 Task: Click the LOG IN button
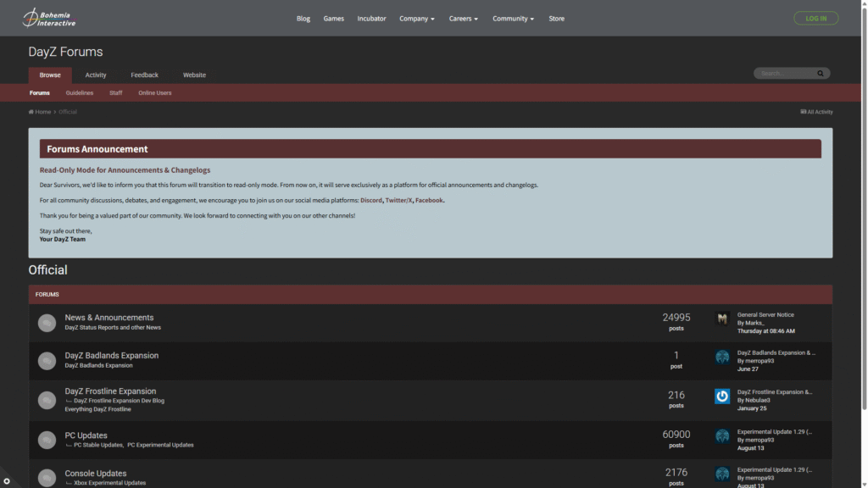click(x=816, y=19)
